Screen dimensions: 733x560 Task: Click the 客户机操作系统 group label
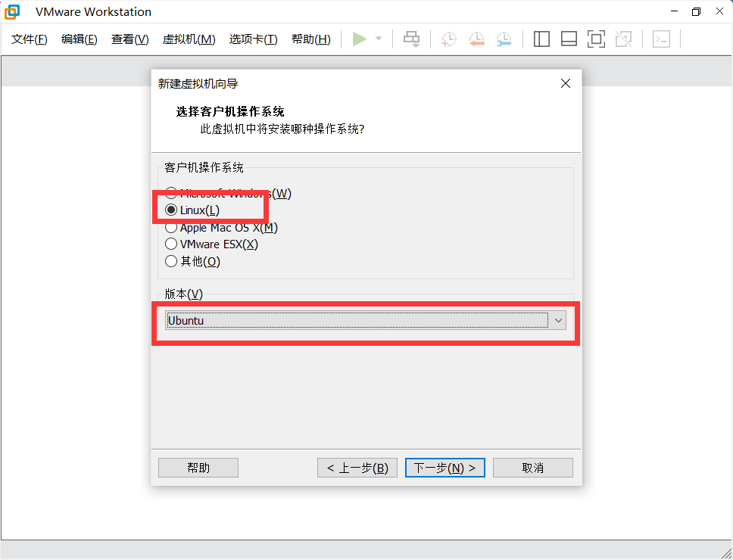pyautogui.click(x=204, y=168)
